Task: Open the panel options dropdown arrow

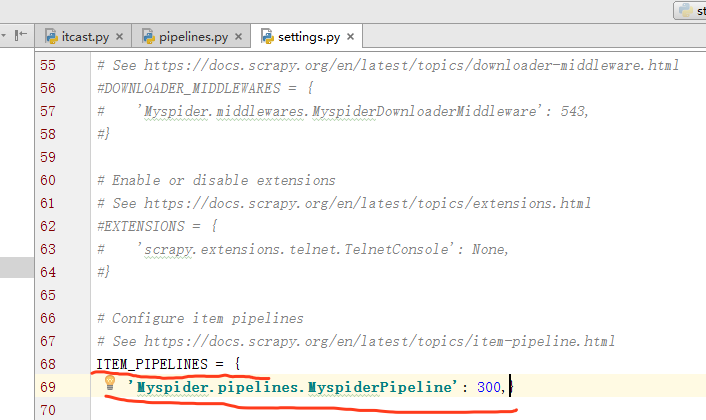Action: pos(4,35)
